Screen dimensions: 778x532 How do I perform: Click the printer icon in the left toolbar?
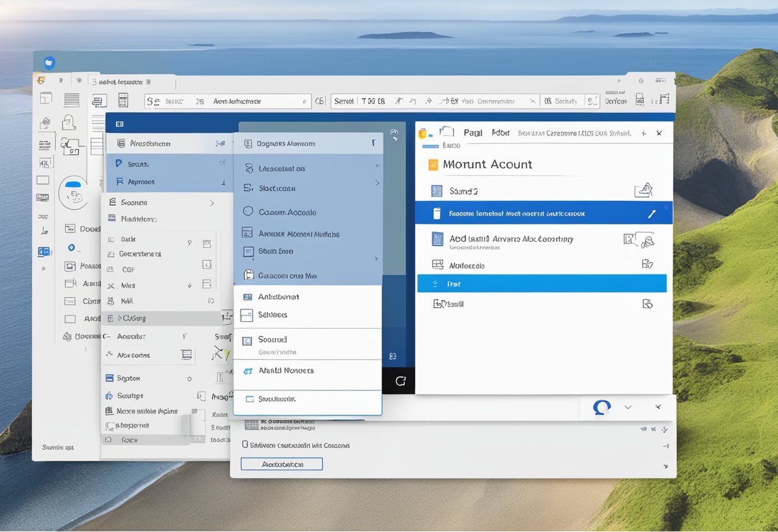99,101
